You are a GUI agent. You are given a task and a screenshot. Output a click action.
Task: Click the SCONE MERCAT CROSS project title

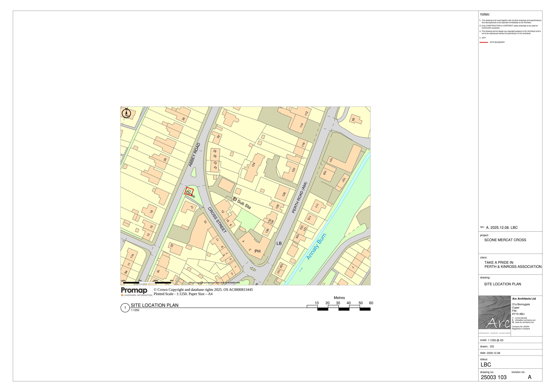click(505, 240)
